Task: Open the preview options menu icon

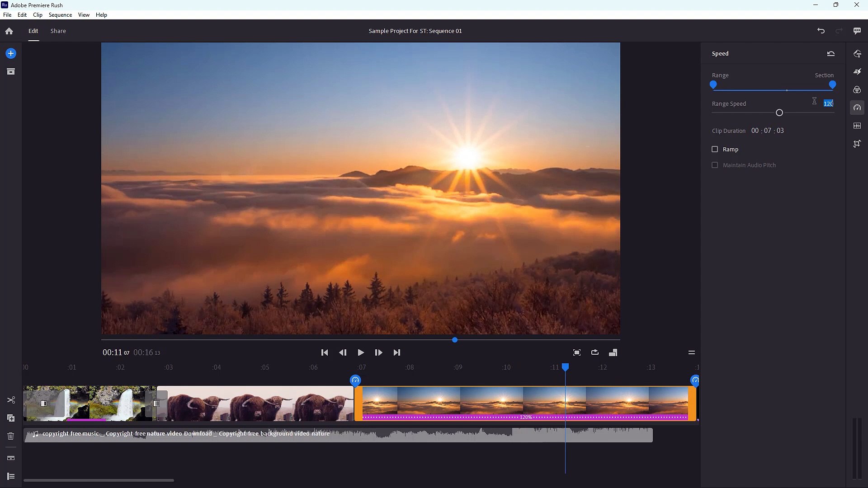Action: (x=691, y=352)
